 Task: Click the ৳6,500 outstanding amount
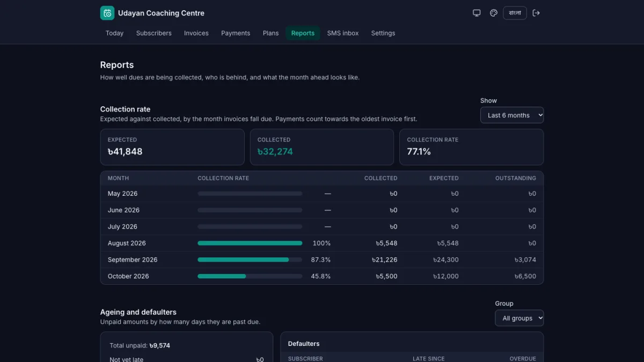(x=525, y=277)
